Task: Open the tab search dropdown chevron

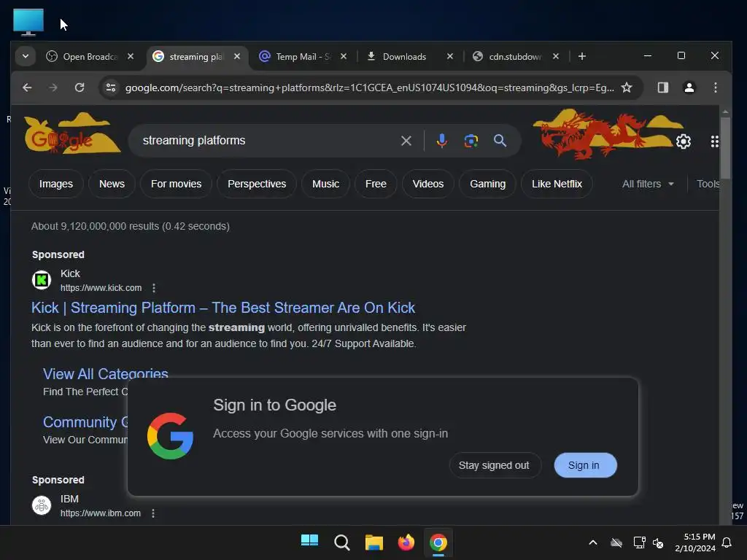Action: [26, 56]
